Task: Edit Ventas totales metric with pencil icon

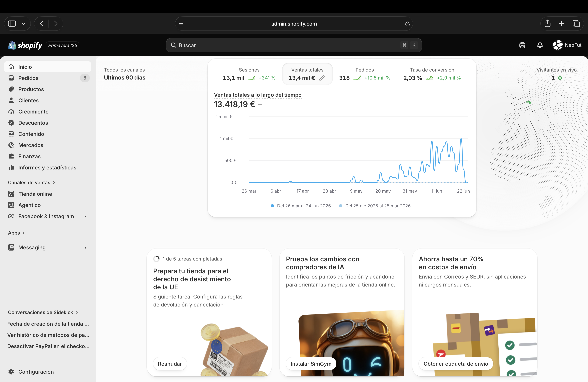Action: tap(322, 78)
